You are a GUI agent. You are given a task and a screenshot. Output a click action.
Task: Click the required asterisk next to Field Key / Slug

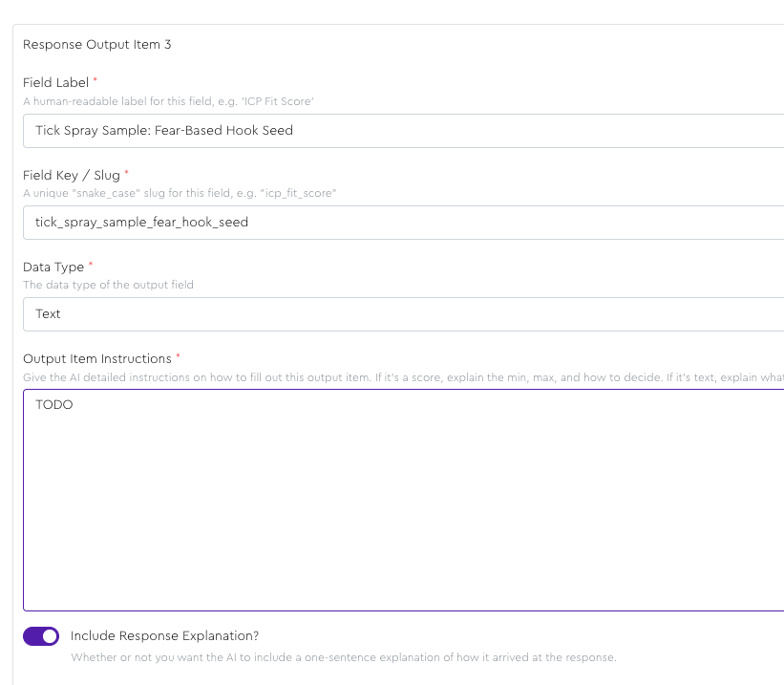[x=127, y=174]
